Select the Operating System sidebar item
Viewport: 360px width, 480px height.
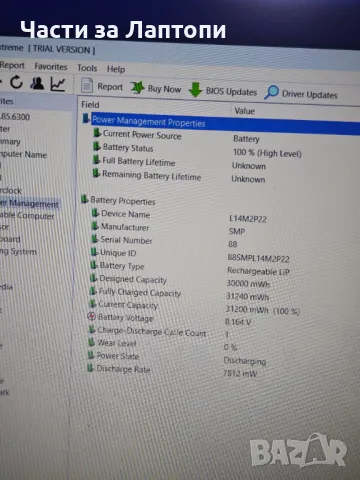click(18, 251)
